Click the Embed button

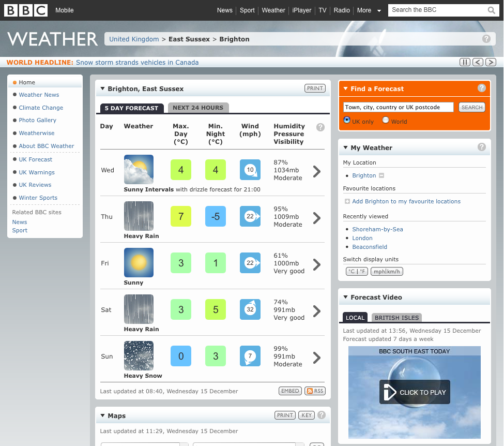pos(290,391)
